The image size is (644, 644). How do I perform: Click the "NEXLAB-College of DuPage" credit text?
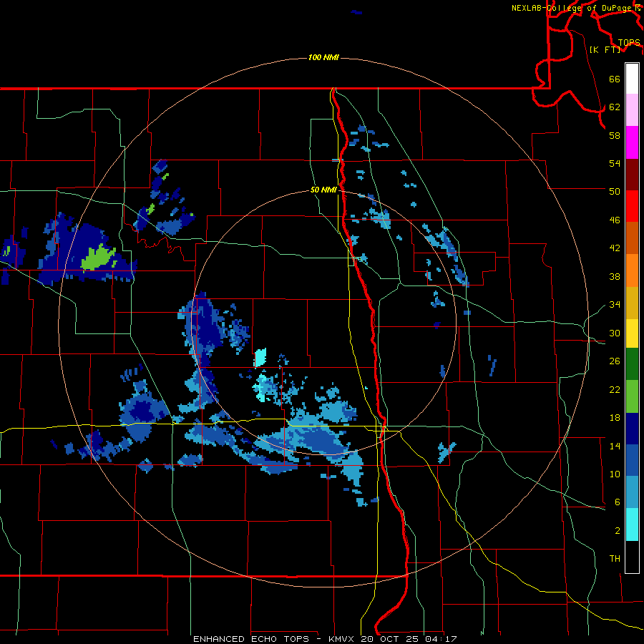tap(571, 8)
